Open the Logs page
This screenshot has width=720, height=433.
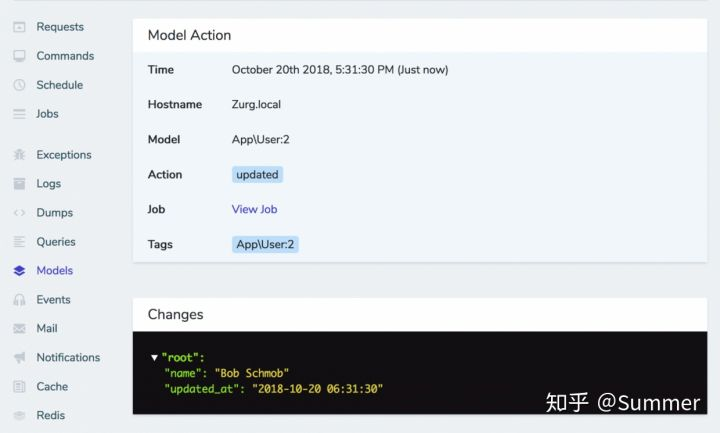pyautogui.click(x=49, y=184)
